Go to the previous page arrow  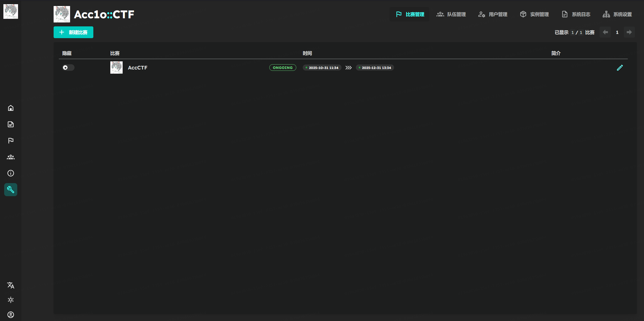pos(605,32)
